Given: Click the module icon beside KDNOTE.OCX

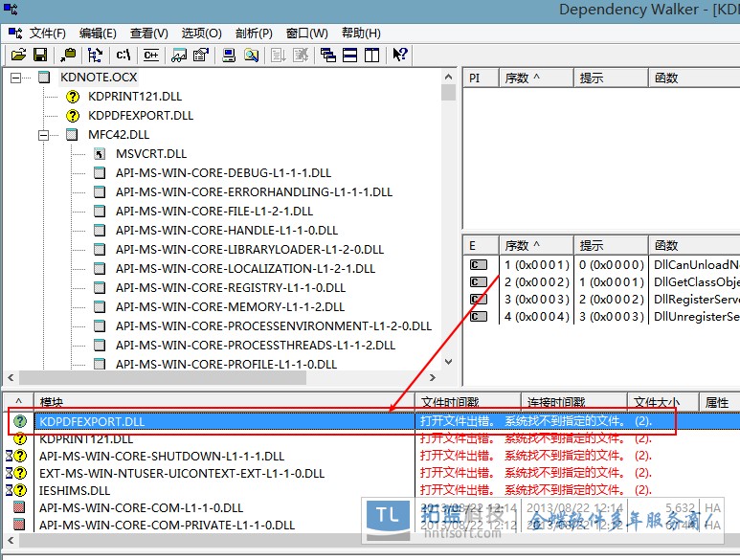Looking at the screenshot, I should click(44, 78).
